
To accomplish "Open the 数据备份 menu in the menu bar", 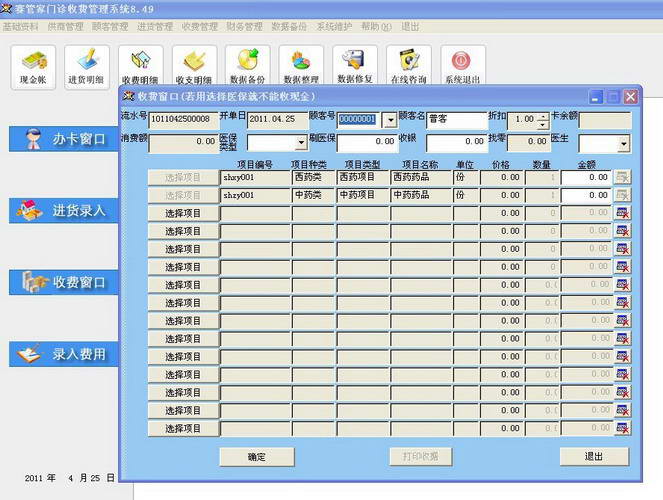I will pos(289,27).
